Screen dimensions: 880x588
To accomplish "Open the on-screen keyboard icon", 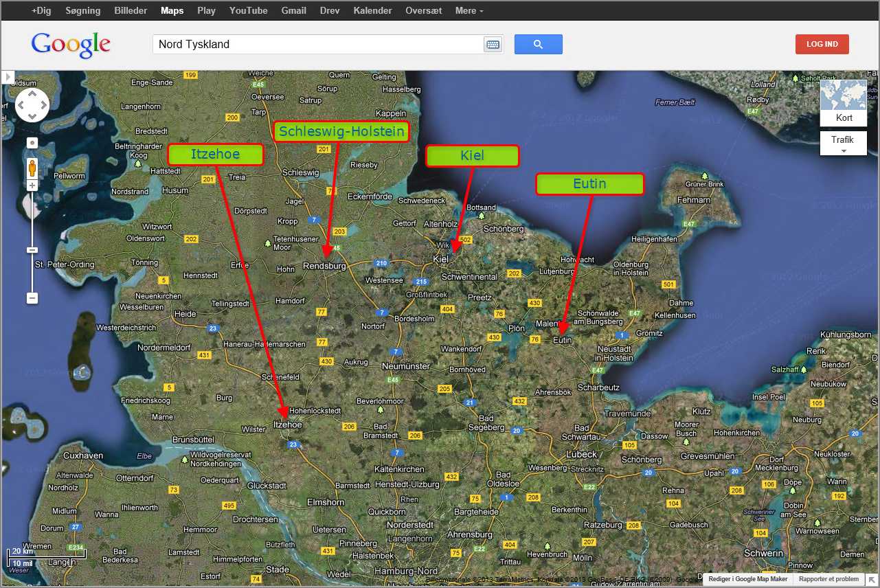I will click(x=493, y=45).
